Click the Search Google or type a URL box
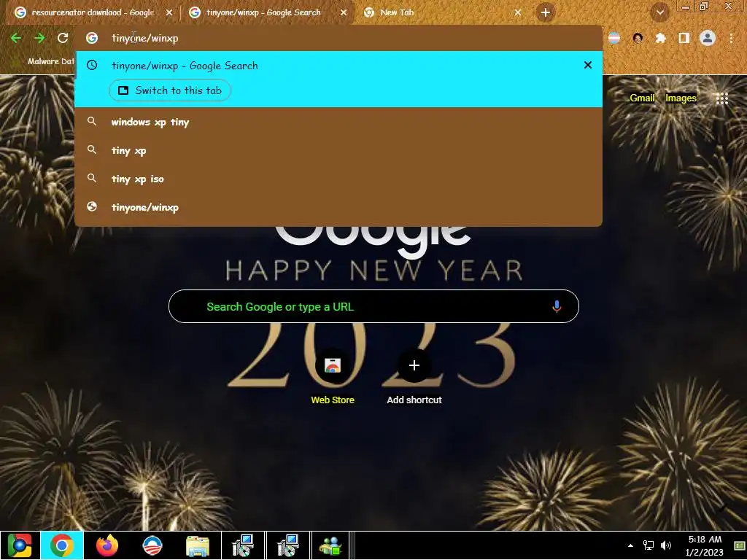Viewport: 747px width, 560px height. point(373,306)
